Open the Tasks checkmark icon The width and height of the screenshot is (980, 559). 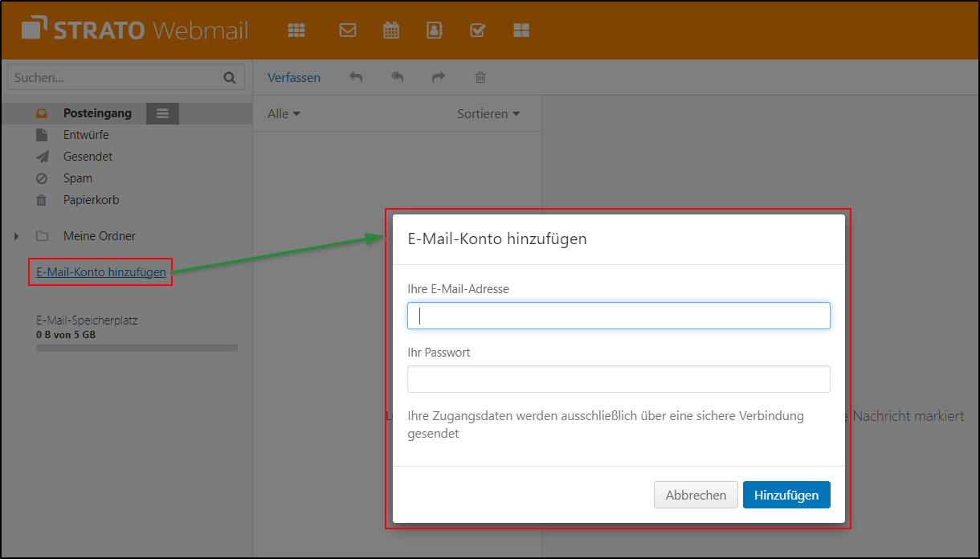pyautogui.click(x=477, y=30)
